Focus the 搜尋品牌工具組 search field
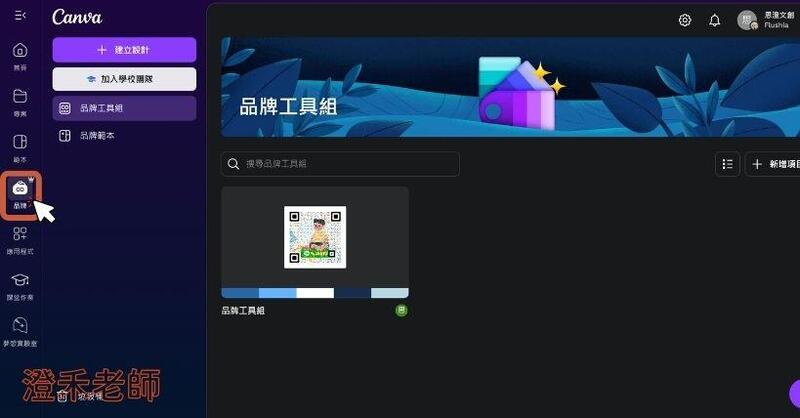This screenshot has width=800, height=418. 340,164
